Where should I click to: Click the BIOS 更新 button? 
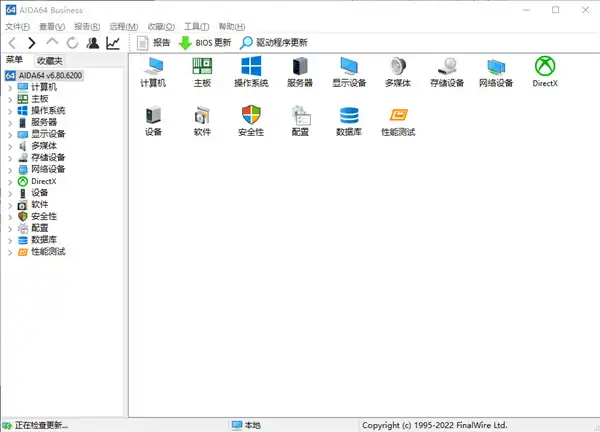[205, 43]
